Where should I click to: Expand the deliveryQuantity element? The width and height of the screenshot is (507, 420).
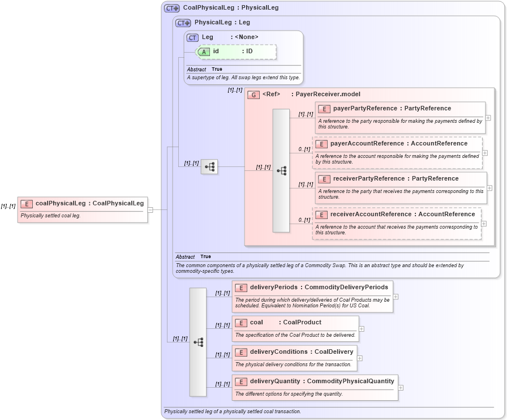pos(401,388)
